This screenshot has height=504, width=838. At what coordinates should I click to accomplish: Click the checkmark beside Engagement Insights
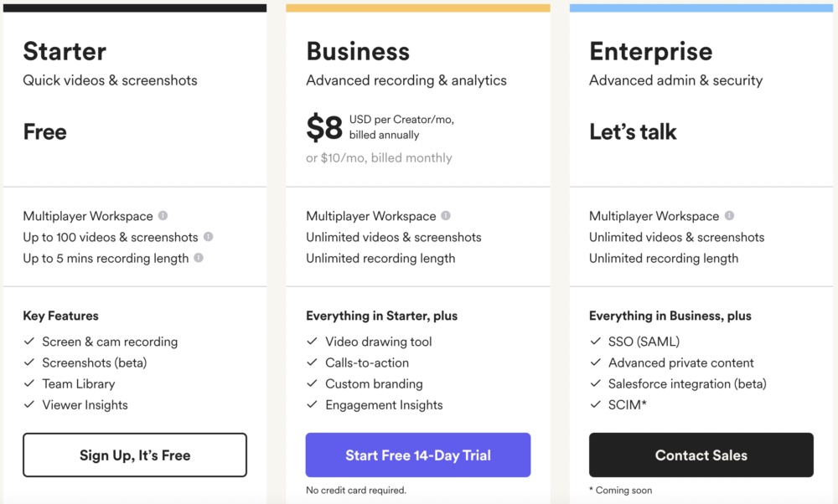(x=311, y=404)
